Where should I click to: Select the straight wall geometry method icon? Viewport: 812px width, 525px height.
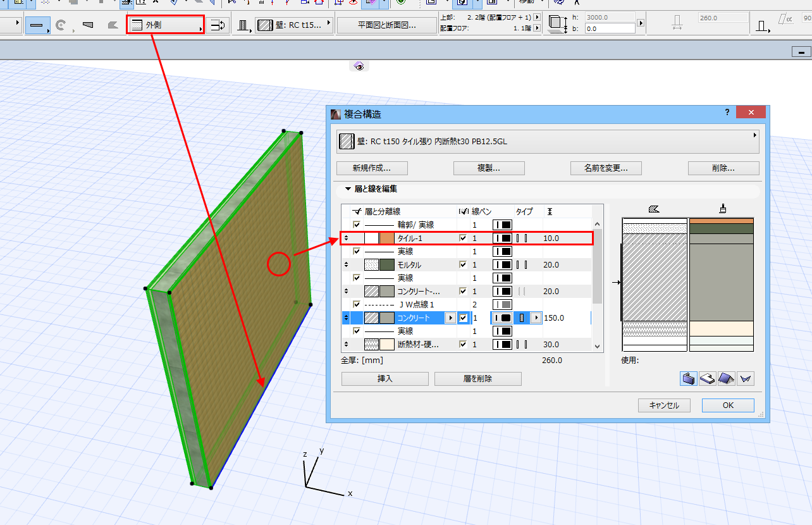[x=38, y=25]
